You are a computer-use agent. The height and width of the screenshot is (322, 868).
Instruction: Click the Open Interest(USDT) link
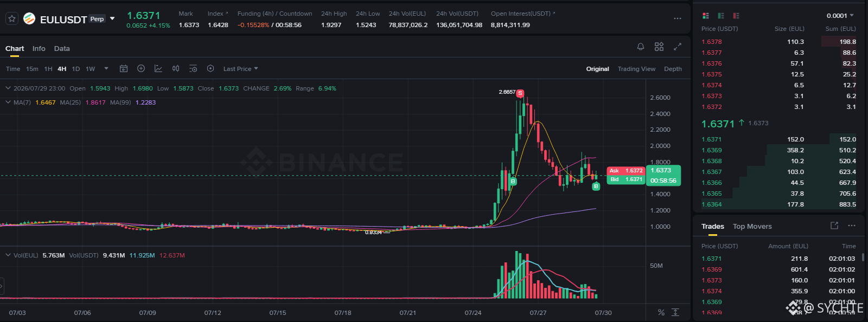(x=523, y=14)
